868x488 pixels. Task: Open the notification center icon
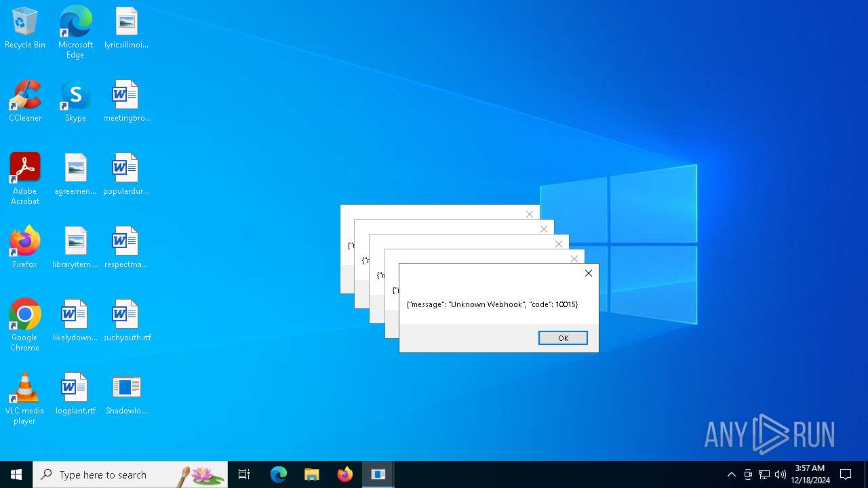846,474
